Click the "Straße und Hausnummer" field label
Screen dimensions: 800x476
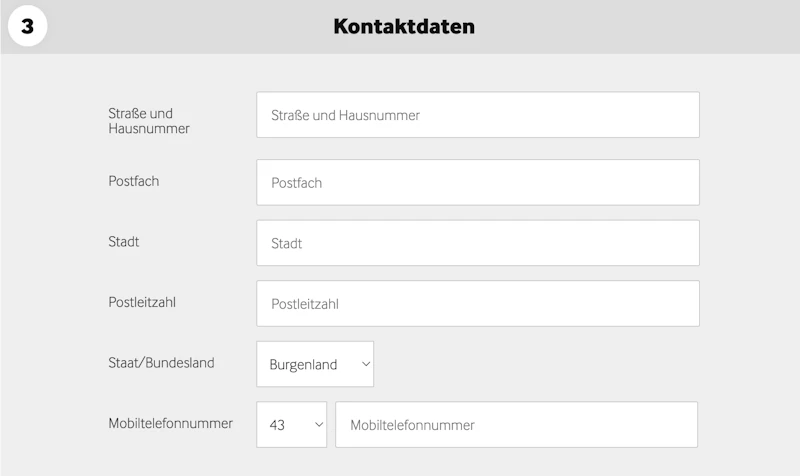point(148,121)
